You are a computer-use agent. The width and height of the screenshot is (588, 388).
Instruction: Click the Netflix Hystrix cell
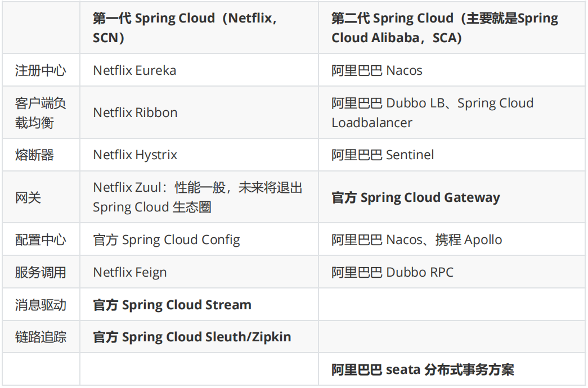pos(199,155)
